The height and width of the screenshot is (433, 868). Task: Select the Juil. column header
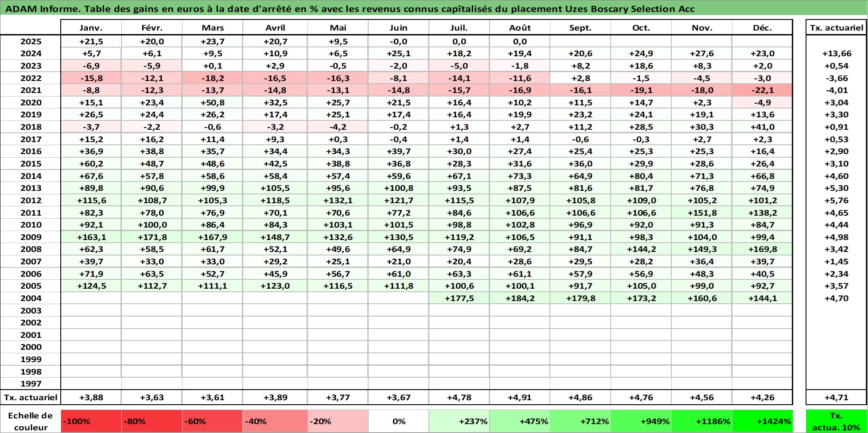pyautogui.click(x=459, y=27)
